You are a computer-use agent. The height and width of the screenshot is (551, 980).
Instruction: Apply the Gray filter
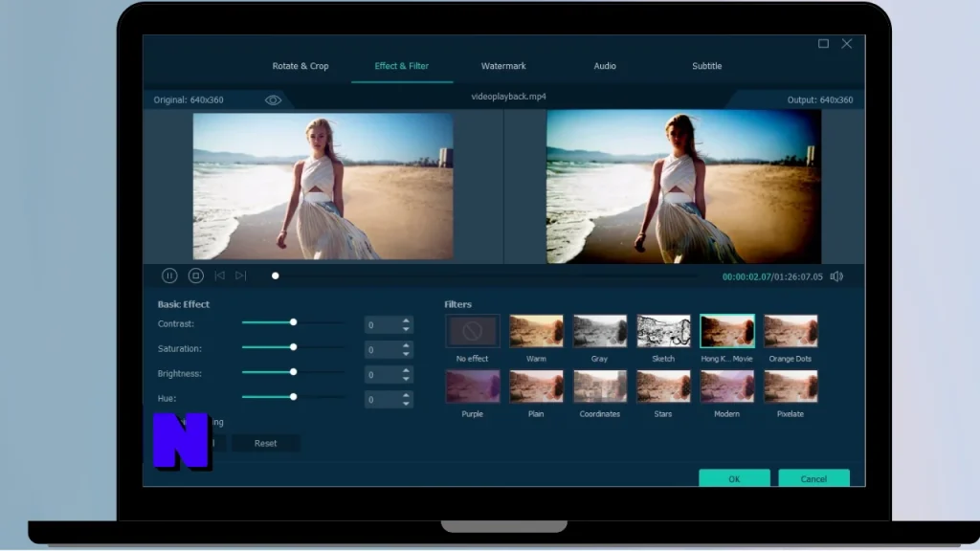(599, 331)
